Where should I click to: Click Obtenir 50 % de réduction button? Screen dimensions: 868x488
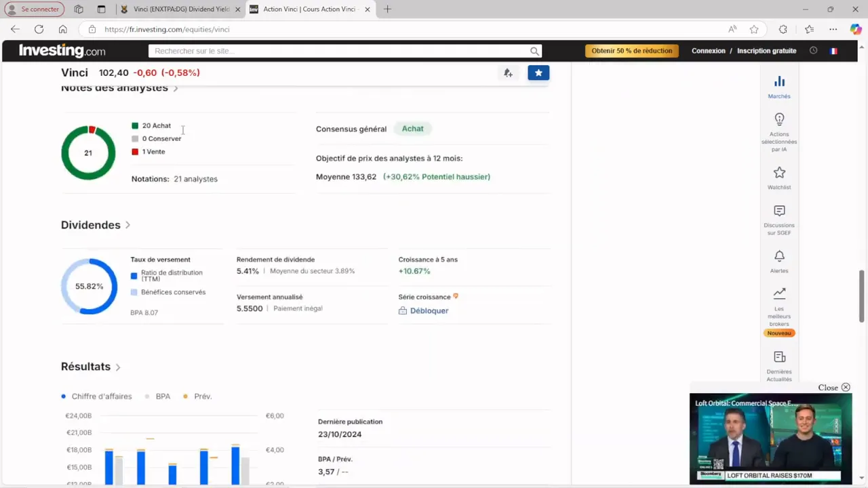[632, 51]
